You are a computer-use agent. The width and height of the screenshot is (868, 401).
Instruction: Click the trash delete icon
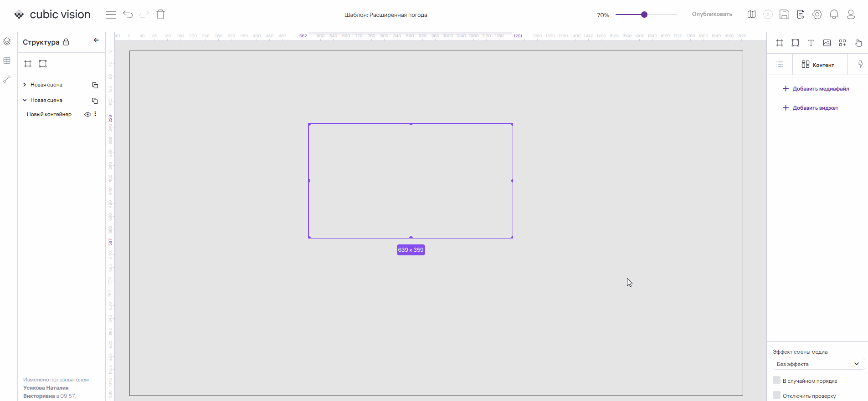(160, 15)
